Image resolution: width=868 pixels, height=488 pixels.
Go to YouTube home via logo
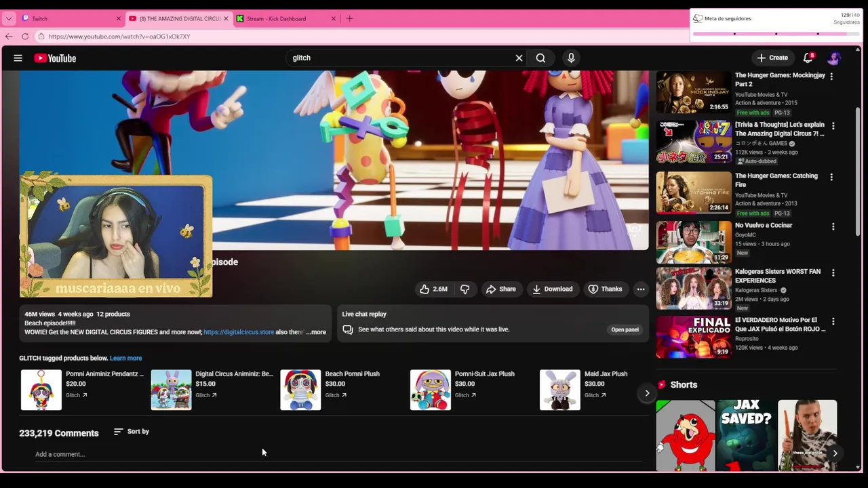coord(55,58)
